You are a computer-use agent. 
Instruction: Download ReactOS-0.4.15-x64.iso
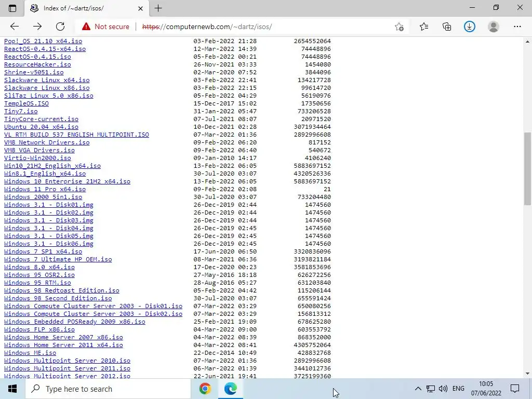tap(45, 49)
